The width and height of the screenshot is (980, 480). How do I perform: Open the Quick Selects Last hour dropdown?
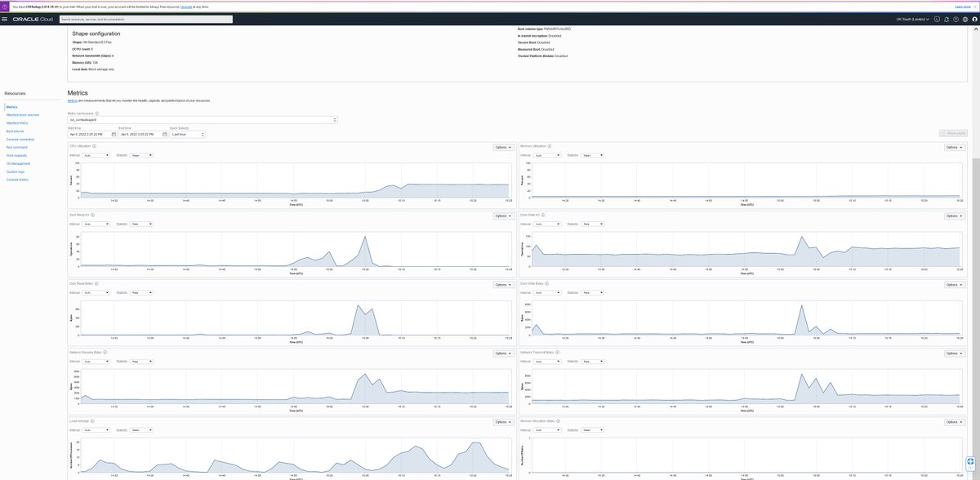[x=187, y=134]
